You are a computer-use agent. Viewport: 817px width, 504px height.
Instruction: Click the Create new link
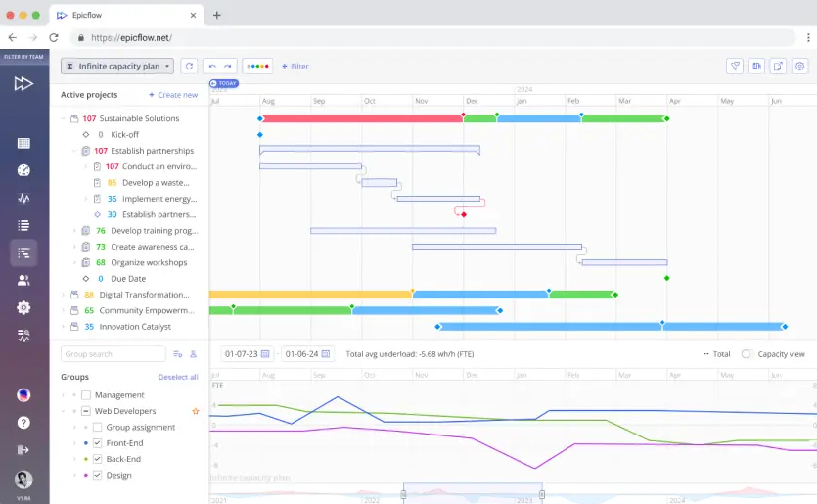[x=173, y=95]
